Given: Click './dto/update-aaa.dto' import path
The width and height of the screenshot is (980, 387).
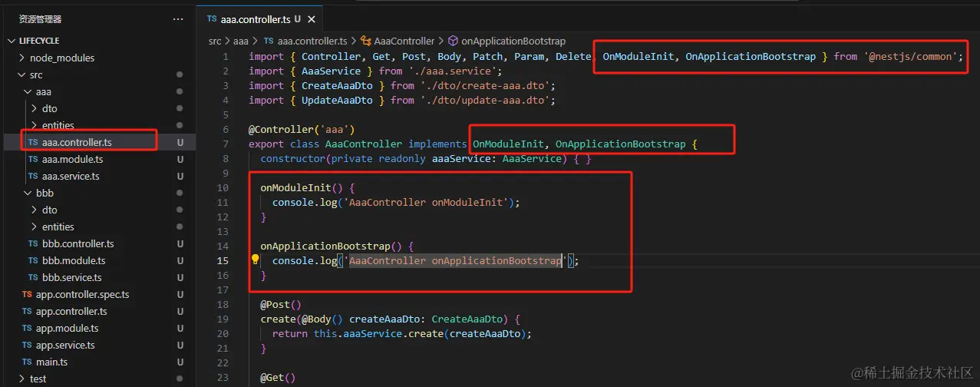Looking at the screenshot, I should pyautogui.click(x=484, y=100).
